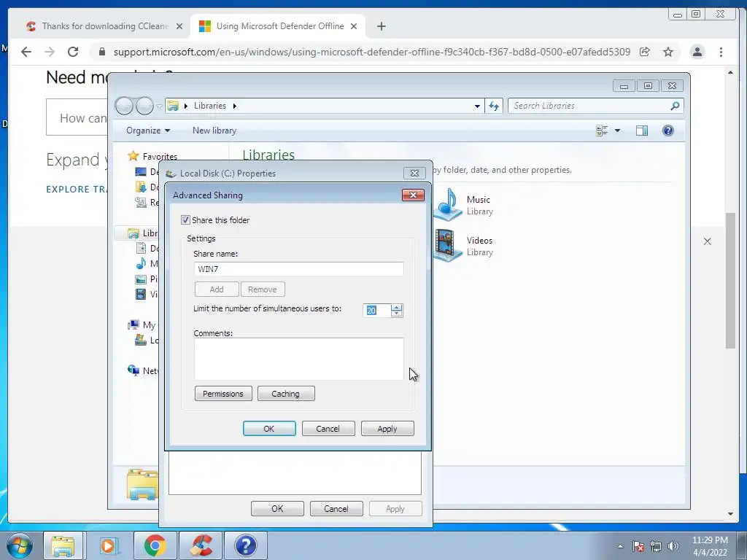Bookmark this page with the star icon
The image size is (747, 560).
click(668, 52)
